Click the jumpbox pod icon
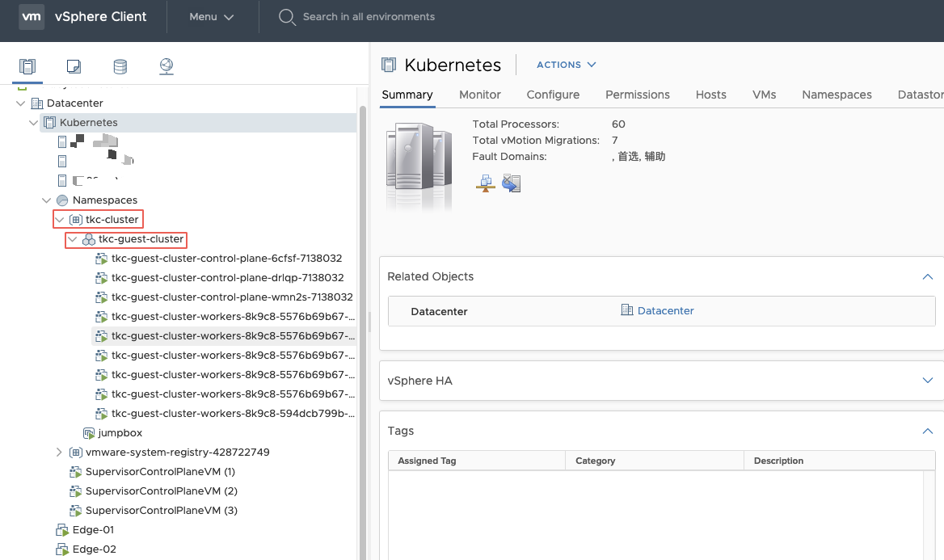The image size is (944, 560). point(89,433)
